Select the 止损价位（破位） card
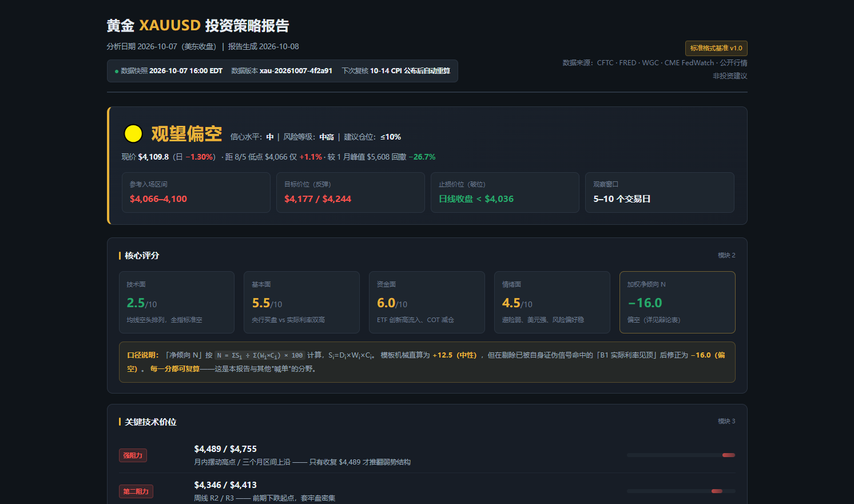Image resolution: width=854 pixels, height=504 pixels. [x=505, y=192]
